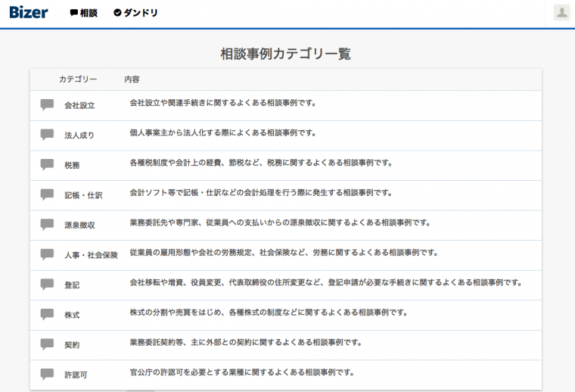
Task: Open the 株式 category
Action: tap(72, 315)
